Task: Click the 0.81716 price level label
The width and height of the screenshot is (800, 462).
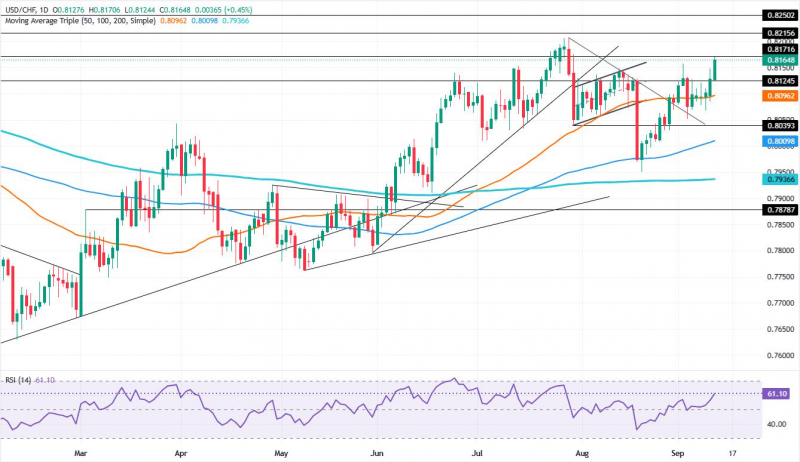Action: pos(780,49)
